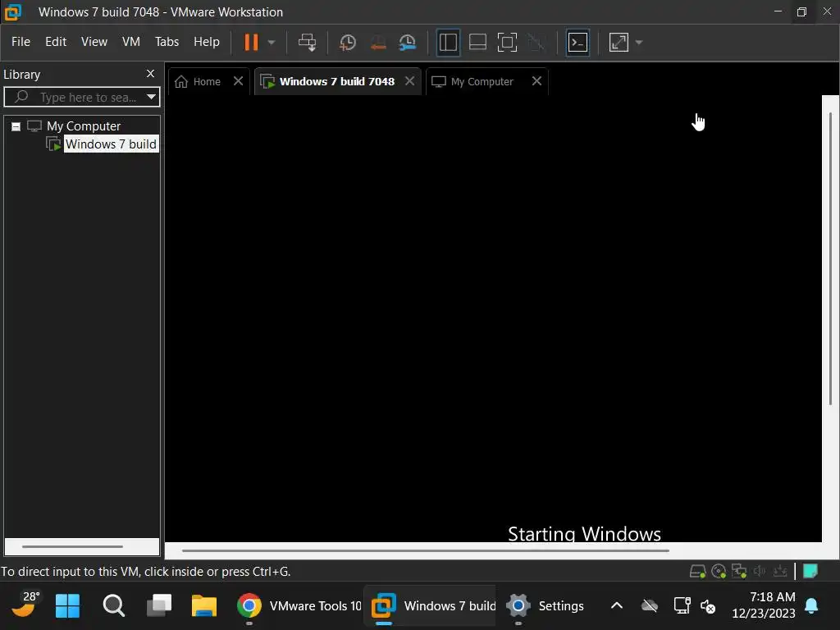Close the Windows 7 build 7048 tab

(x=410, y=81)
